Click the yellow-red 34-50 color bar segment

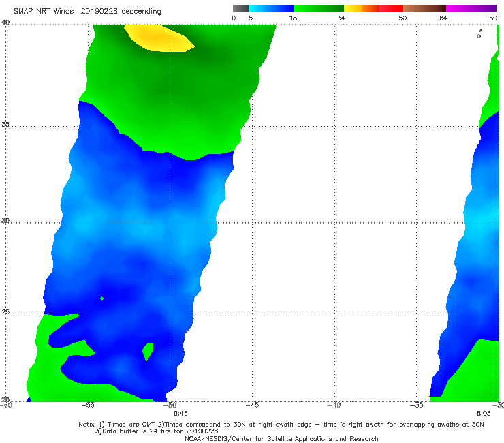tap(373, 8)
